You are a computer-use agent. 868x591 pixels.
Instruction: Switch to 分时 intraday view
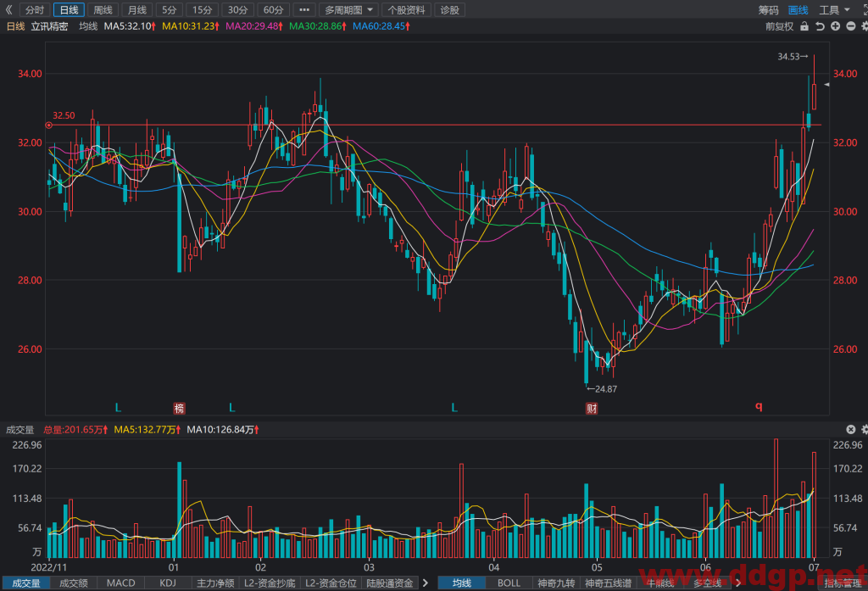(x=34, y=10)
